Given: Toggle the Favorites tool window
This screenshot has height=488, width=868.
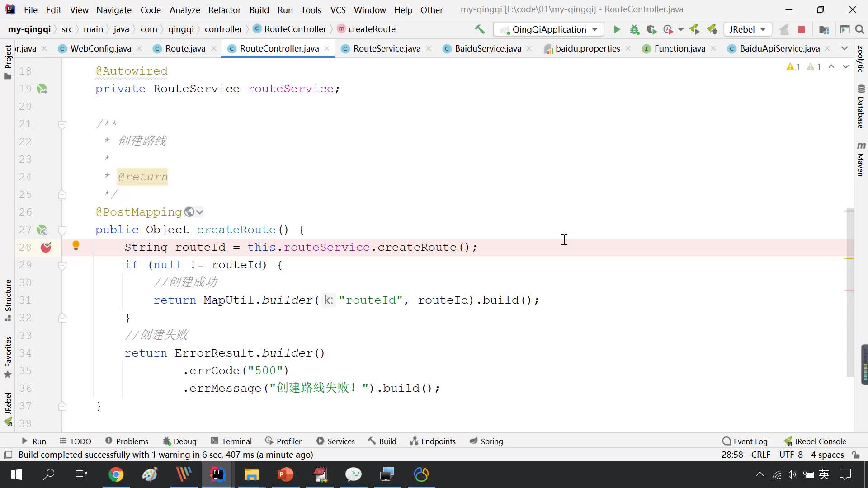Looking at the screenshot, I should (x=8, y=357).
